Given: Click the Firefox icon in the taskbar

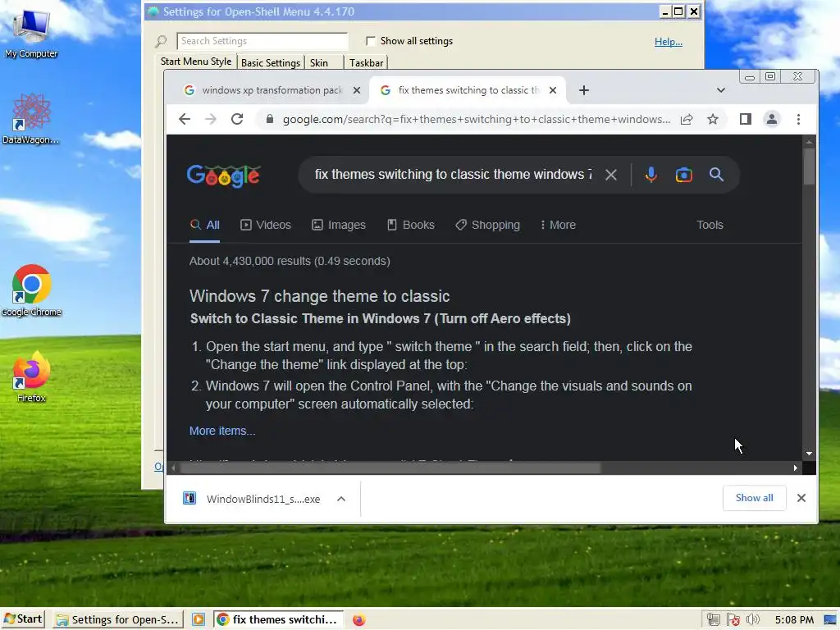Looking at the screenshot, I should point(359,620).
